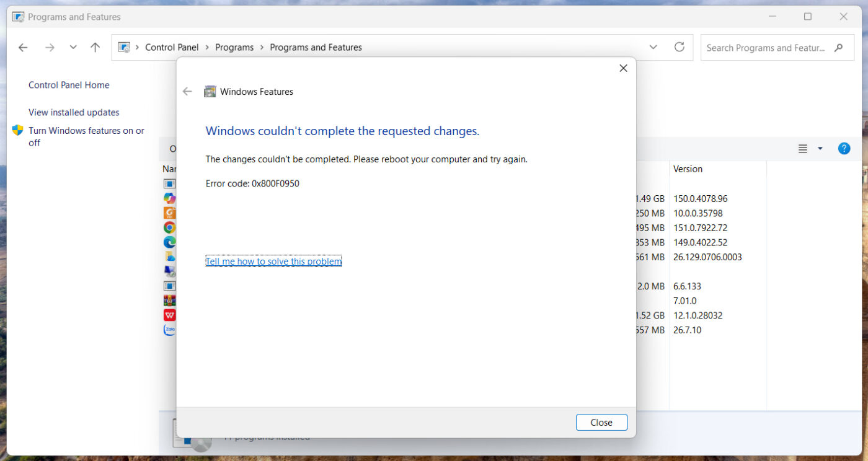
Task: Click the Programs and Features title bar icon
Action: click(x=18, y=17)
